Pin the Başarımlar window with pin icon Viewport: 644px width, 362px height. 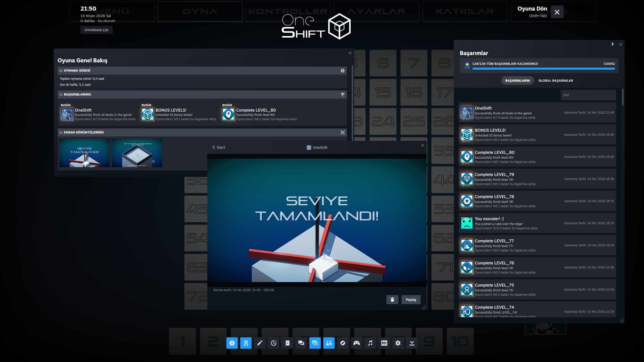click(x=613, y=44)
